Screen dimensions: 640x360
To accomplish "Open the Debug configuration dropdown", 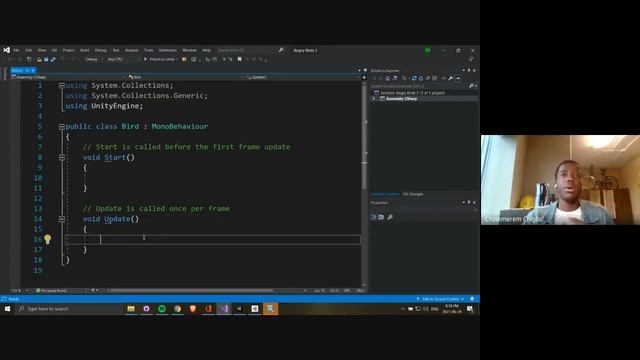I will pos(93,60).
